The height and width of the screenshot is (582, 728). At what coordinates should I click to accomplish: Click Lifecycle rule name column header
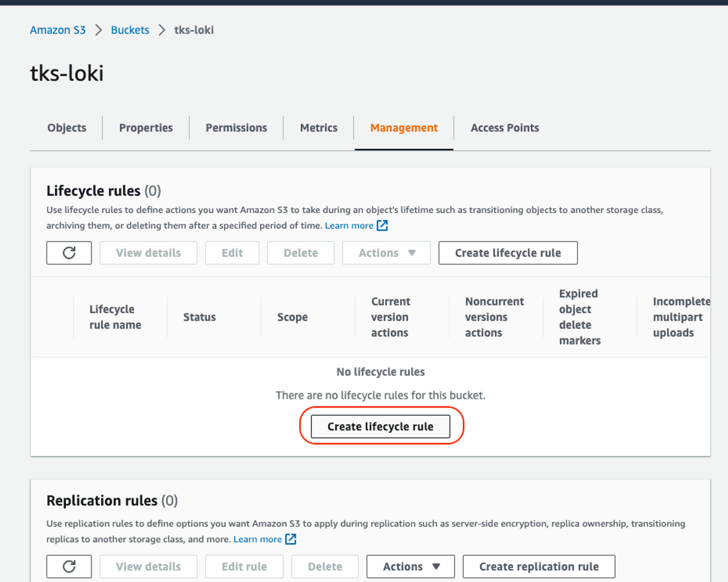[115, 317]
